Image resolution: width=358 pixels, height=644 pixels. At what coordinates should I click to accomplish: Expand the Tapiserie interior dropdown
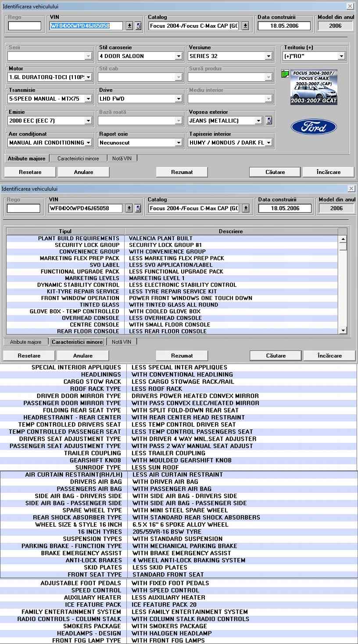click(268, 143)
